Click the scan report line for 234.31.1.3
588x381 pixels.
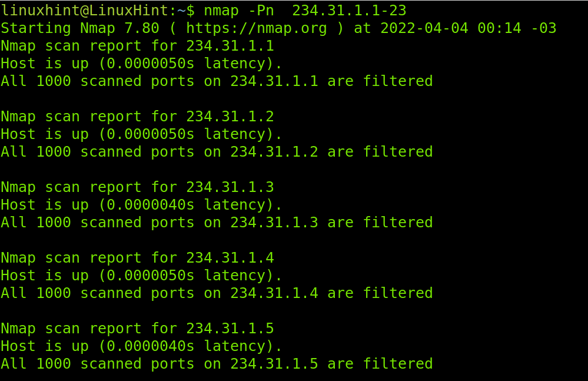pos(137,187)
